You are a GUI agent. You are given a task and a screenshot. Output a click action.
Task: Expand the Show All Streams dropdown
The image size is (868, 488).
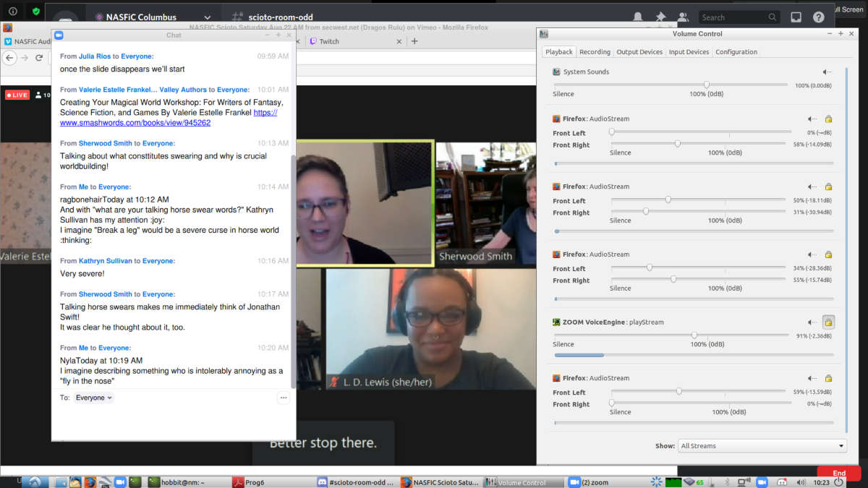(762, 446)
